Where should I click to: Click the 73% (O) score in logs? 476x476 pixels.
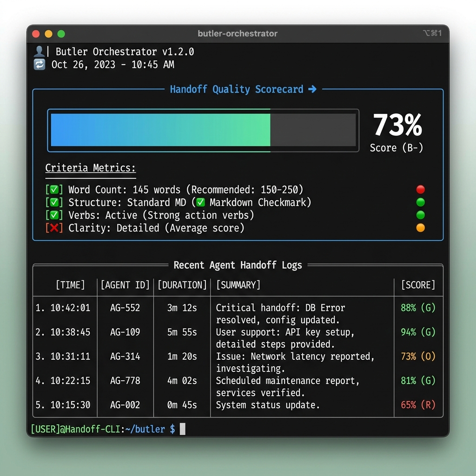(418, 357)
